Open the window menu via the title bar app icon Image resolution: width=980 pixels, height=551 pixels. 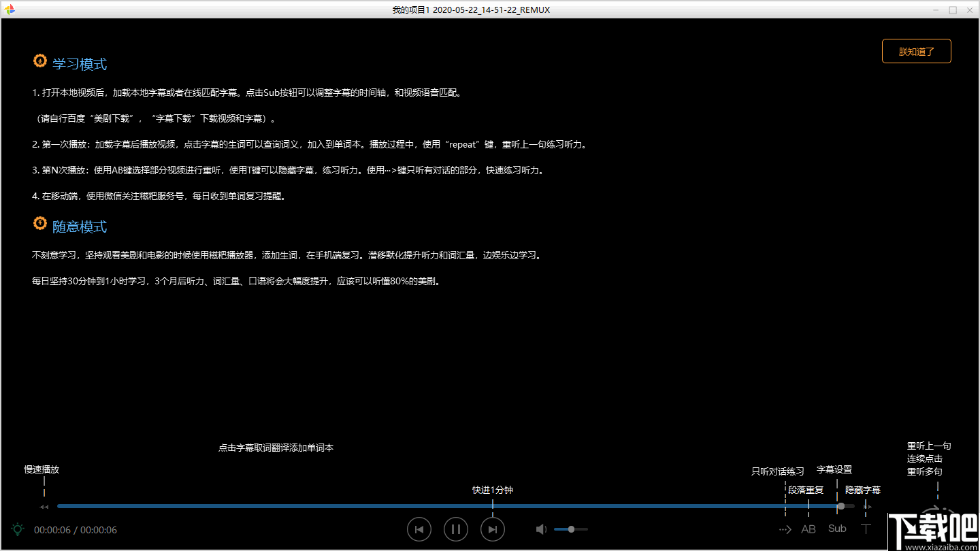pos(10,10)
